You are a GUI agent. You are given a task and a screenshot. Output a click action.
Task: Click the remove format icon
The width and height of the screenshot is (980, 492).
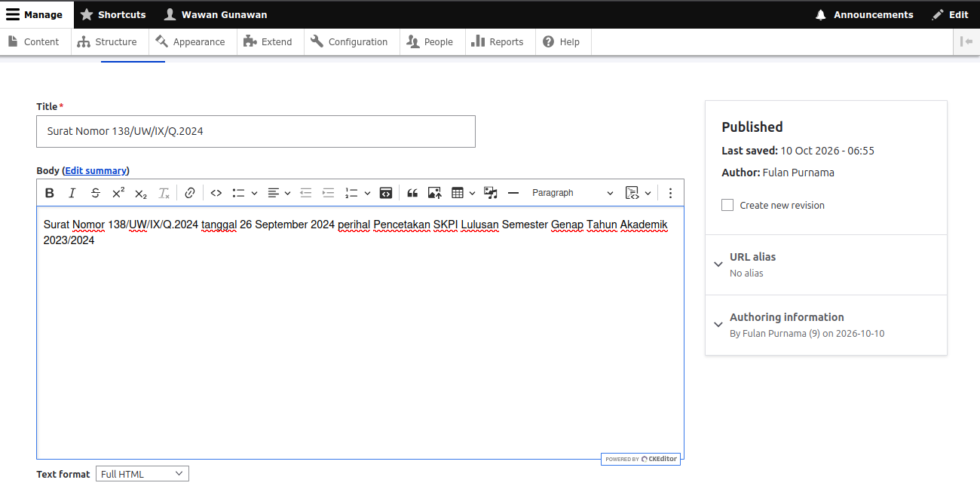[x=164, y=193]
